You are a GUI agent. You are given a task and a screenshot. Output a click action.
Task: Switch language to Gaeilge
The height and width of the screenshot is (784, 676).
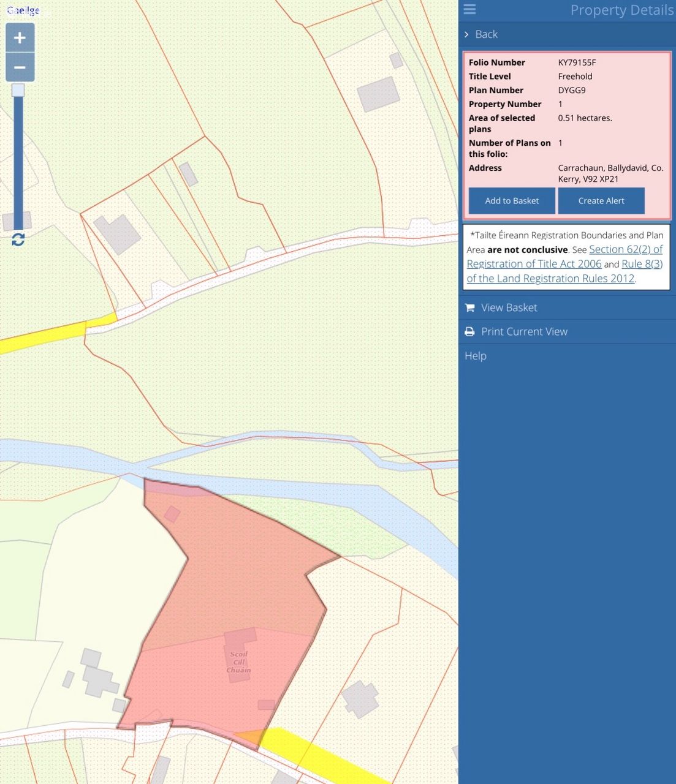pyautogui.click(x=23, y=10)
